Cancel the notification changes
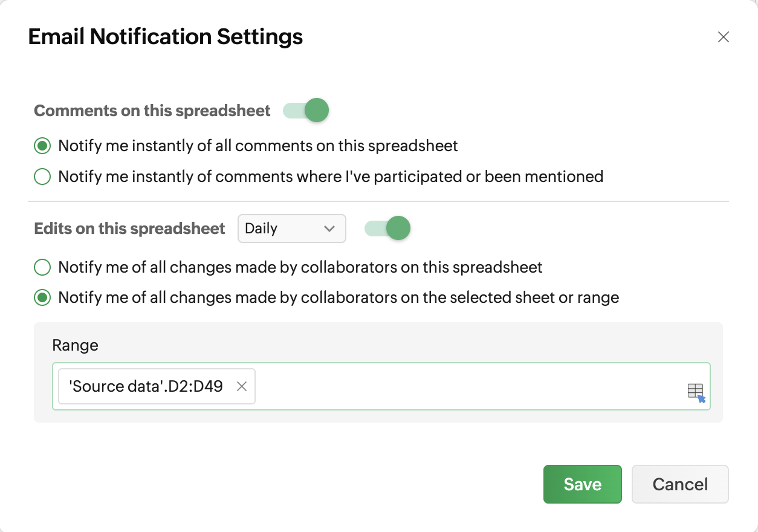Viewport: 758px width, 532px height. pyautogui.click(x=680, y=484)
